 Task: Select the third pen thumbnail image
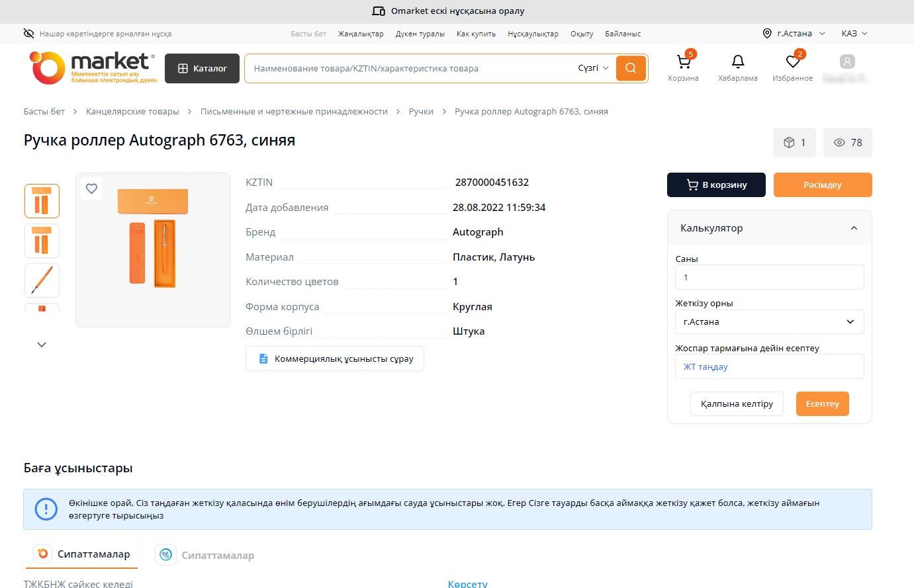tap(42, 280)
